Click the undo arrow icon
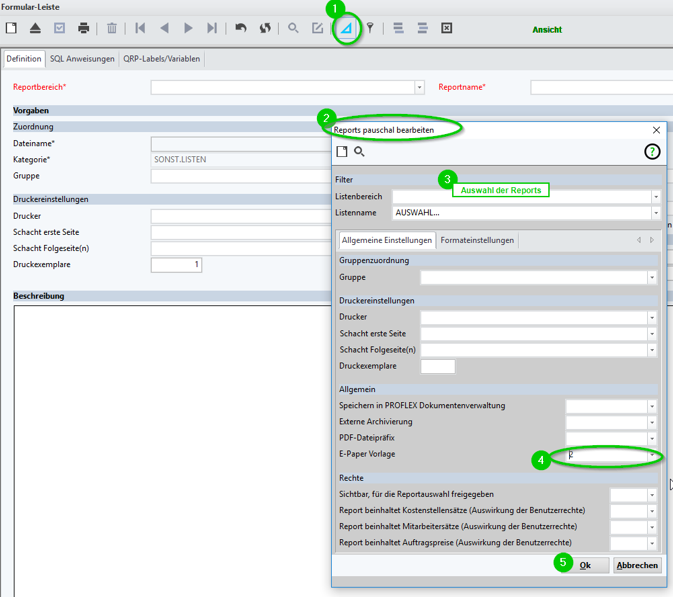 241,28
